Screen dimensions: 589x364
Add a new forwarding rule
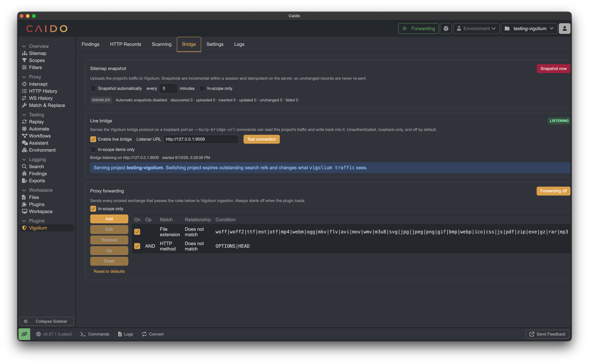tap(109, 219)
